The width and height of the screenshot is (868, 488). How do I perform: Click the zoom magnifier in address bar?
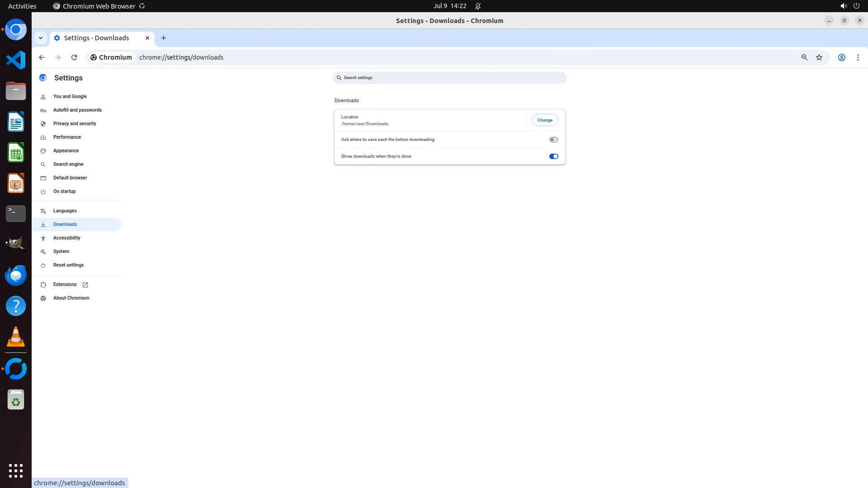tap(804, 57)
